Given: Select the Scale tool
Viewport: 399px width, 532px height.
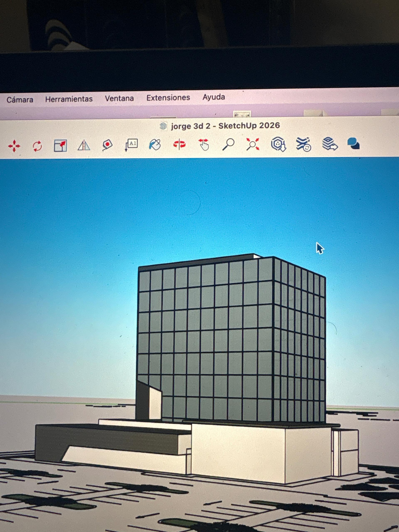Looking at the screenshot, I should point(60,145).
